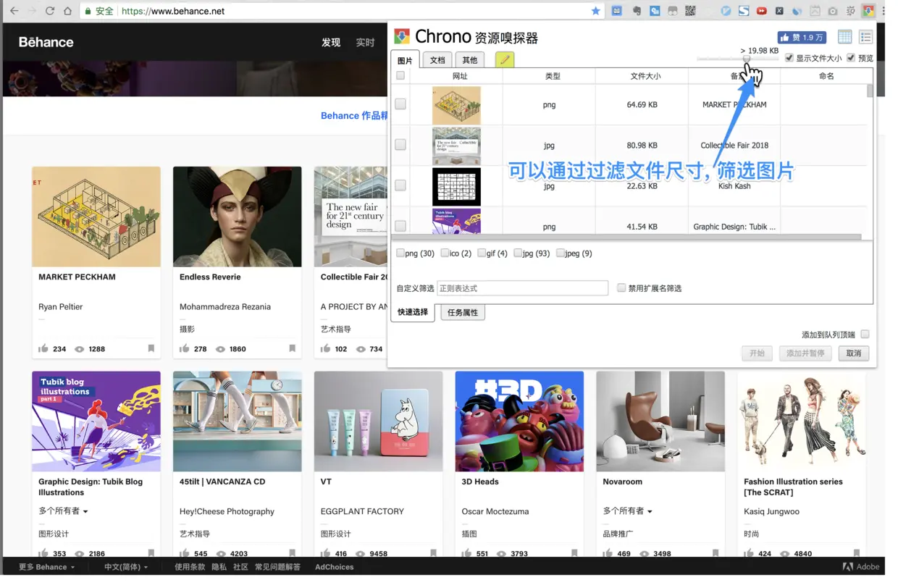Image resolution: width=898 pixels, height=588 pixels.
Task: Switch to the 其他 tab
Action: tap(470, 60)
